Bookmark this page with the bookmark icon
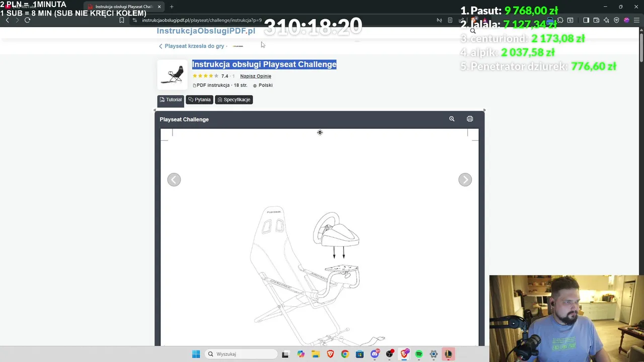Image resolution: width=644 pixels, height=362 pixels. [122, 20]
